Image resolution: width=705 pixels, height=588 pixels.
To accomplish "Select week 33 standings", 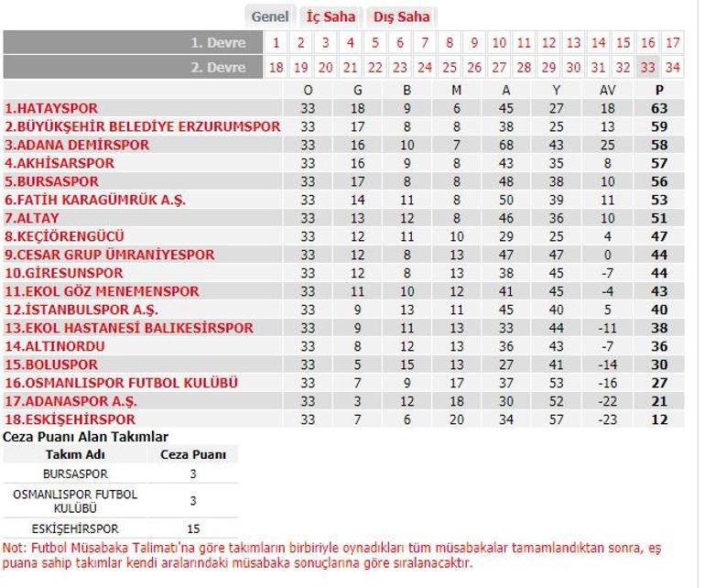I will click(648, 68).
